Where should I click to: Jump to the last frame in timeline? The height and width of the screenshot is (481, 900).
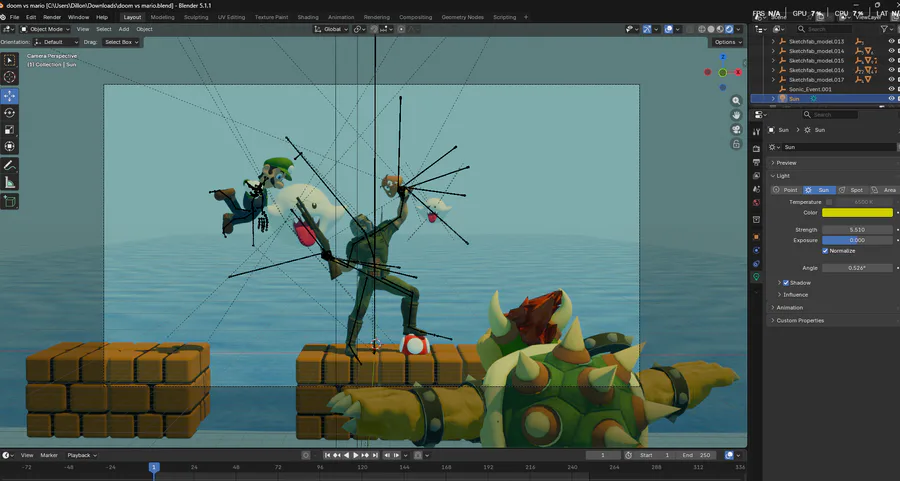point(375,455)
